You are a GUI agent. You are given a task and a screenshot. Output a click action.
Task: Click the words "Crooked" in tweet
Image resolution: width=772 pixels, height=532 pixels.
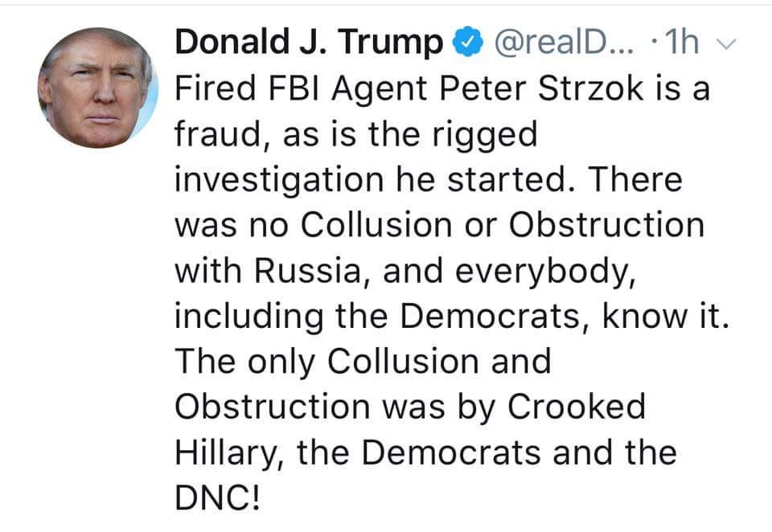576,407
